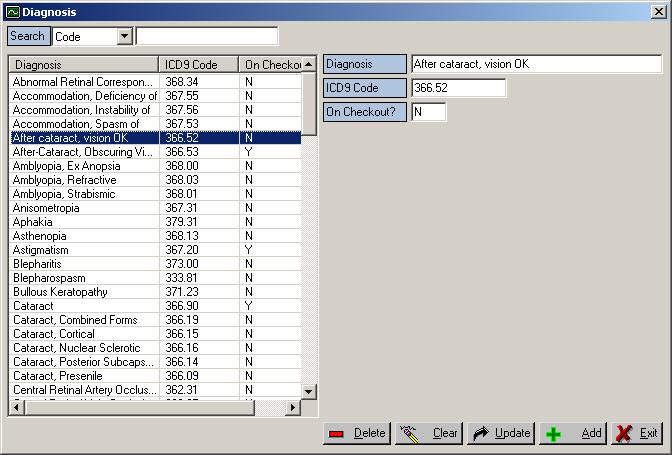Exit the Diagnosis window via Exit button
Viewport: 672px width, 455px height.
click(636, 433)
